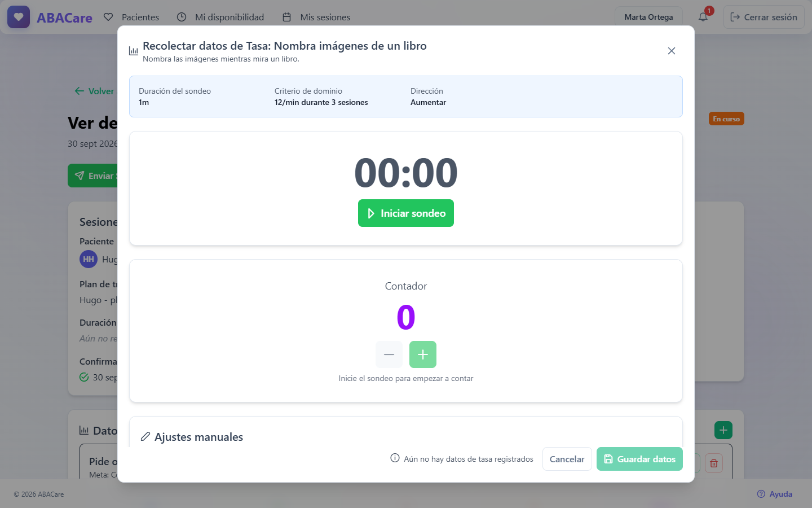
Task: Open the Pacientes menu item
Action: tap(131, 17)
